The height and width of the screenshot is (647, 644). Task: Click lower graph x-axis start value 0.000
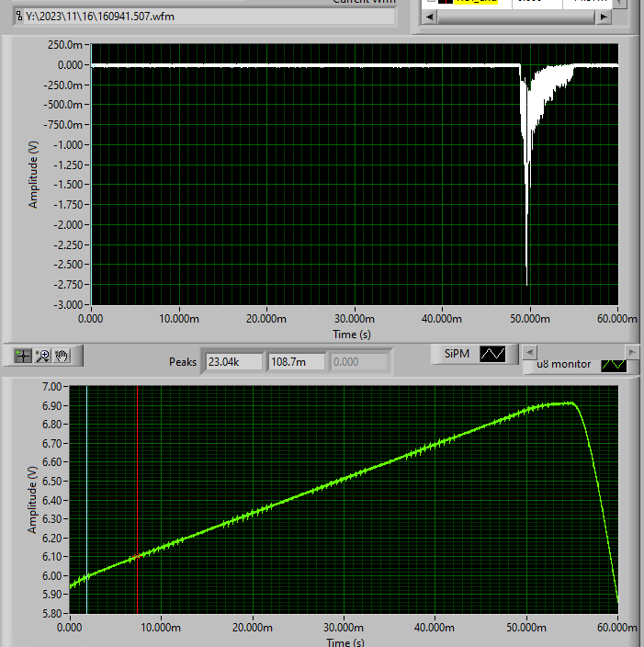click(69, 628)
